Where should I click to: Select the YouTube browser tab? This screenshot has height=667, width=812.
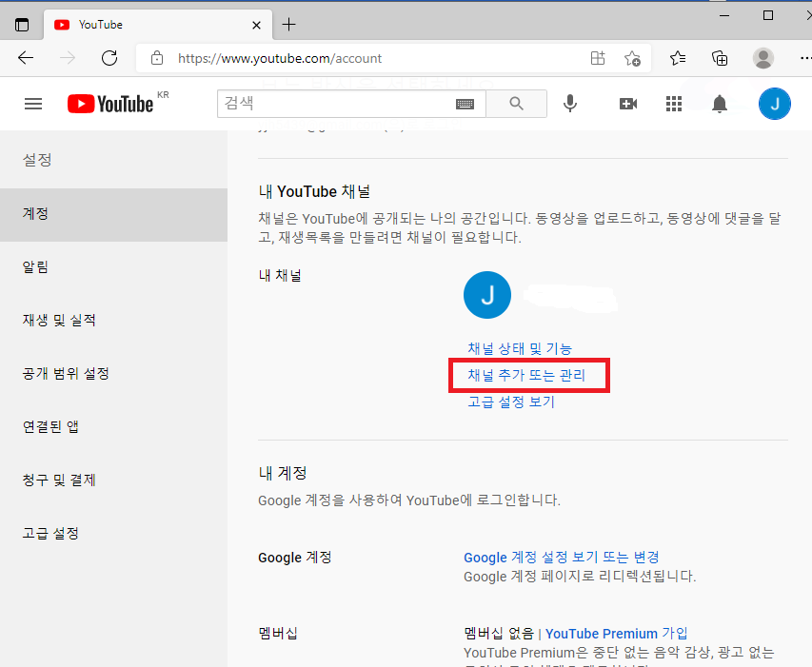[x=158, y=25]
